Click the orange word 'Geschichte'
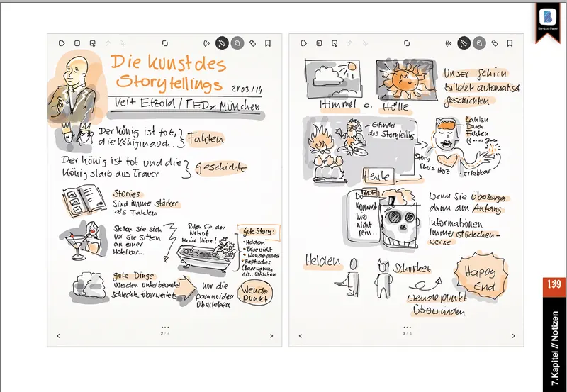Image resolution: width=567 pixels, height=392 pixels. pos(221,168)
